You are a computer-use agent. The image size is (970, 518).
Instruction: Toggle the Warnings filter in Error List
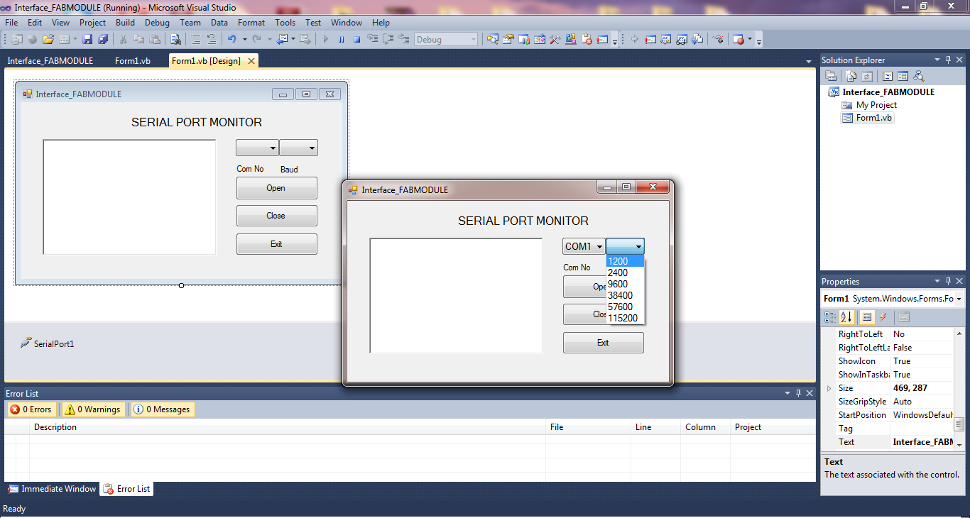coord(93,409)
